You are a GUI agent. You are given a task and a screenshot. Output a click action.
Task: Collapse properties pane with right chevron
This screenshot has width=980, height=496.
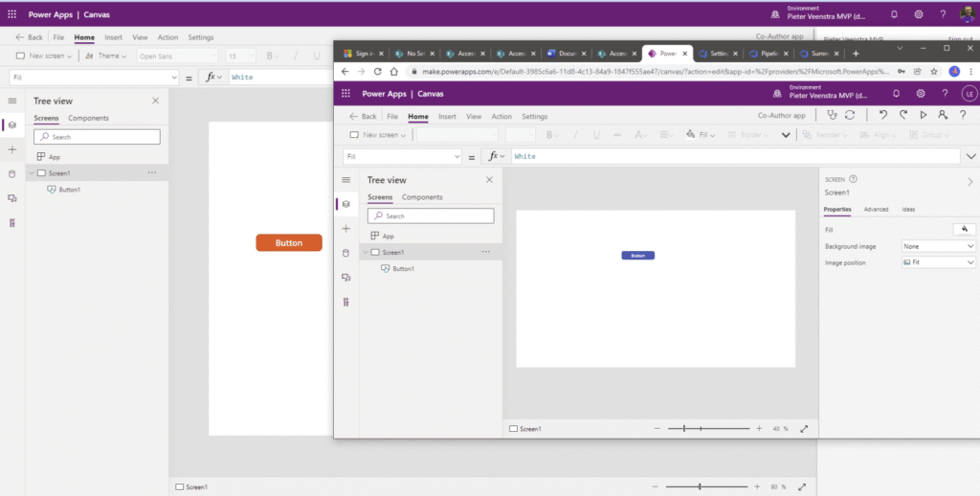point(970,181)
